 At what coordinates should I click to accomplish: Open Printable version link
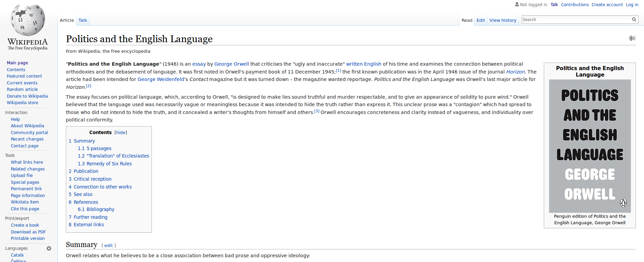pos(28,239)
